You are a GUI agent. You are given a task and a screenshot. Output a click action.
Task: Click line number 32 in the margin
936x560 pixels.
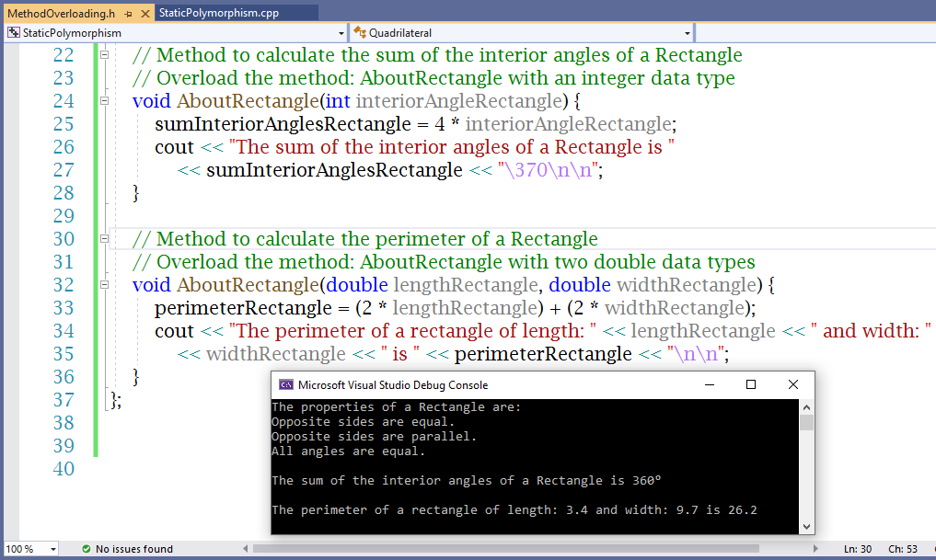(64, 284)
